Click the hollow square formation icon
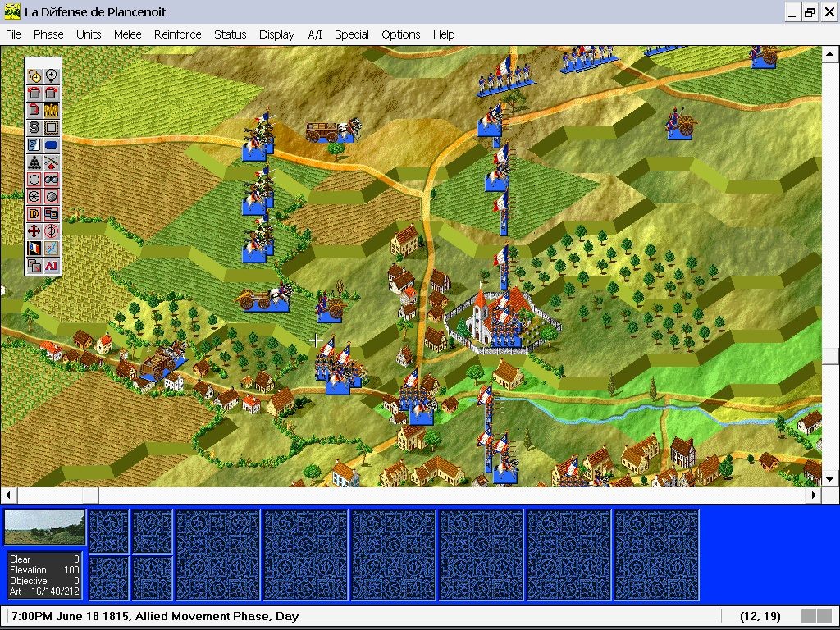Viewport: 840px width, 630px height. [52, 127]
